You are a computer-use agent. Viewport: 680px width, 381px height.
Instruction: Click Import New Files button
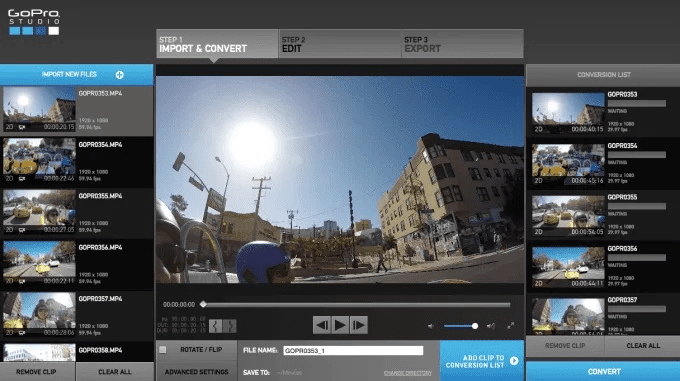76,75
